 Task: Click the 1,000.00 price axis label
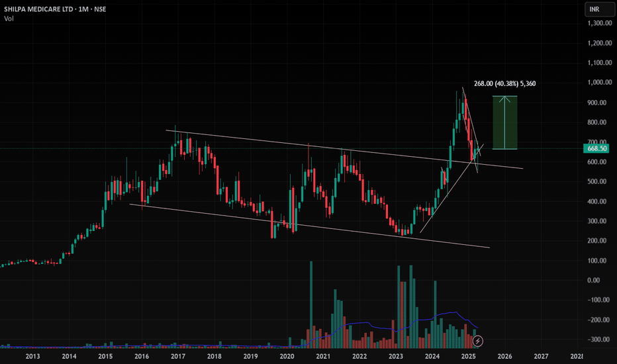[600, 82]
